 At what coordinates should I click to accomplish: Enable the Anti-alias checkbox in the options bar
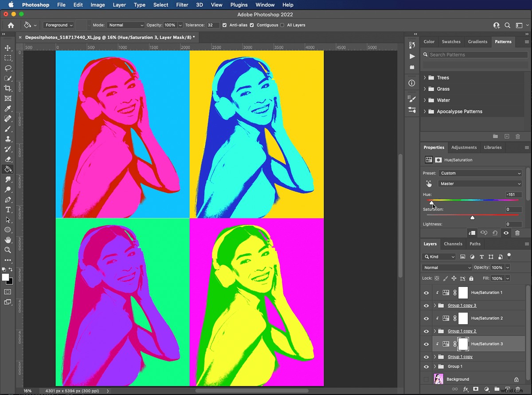point(224,25)
